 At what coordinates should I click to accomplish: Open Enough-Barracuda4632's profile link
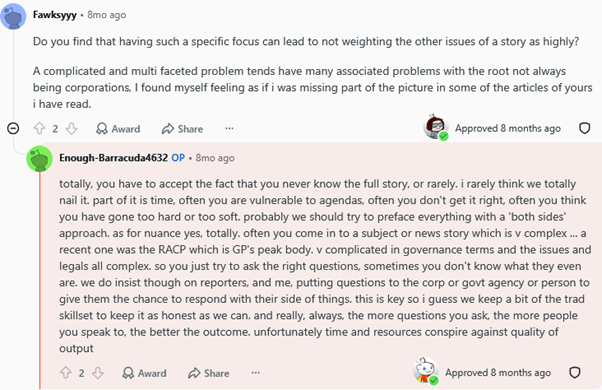pyautogui.click(x=113, y=158)
